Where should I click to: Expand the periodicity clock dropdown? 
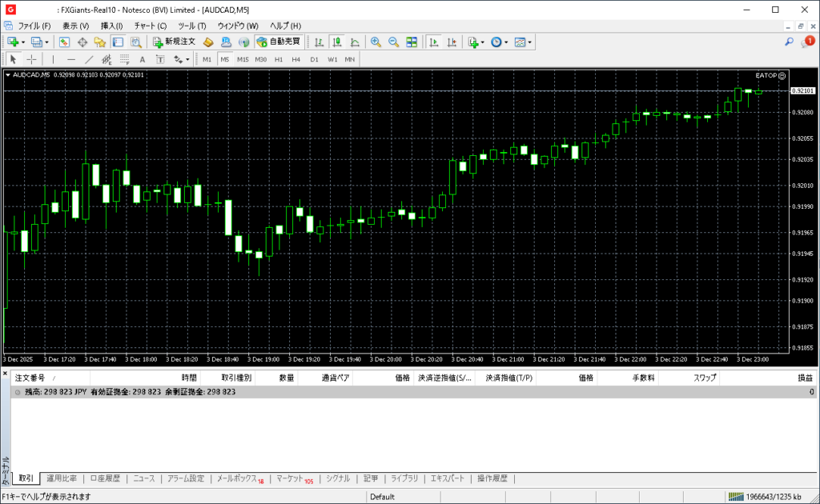click(x=506, y=42)
